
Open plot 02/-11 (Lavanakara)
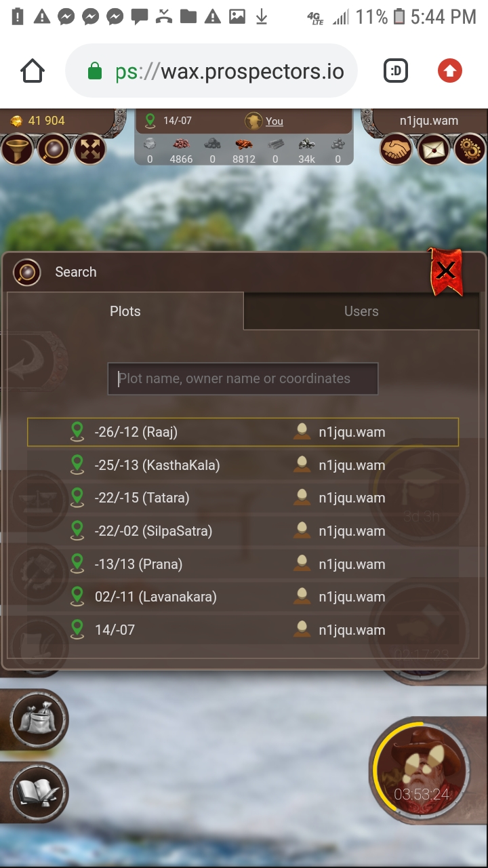[x=243, y=597]
